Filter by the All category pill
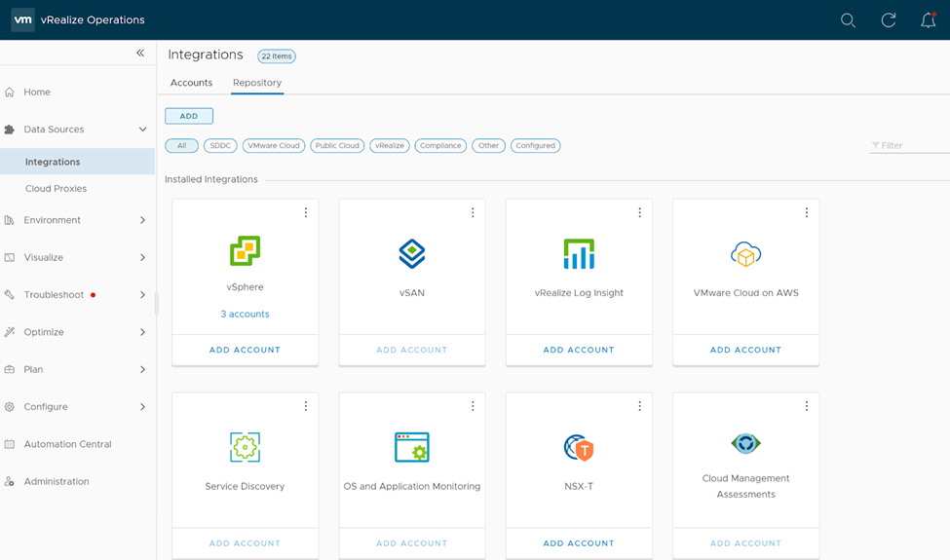Screen dimensions: 950x560 (x=182, y=145)
